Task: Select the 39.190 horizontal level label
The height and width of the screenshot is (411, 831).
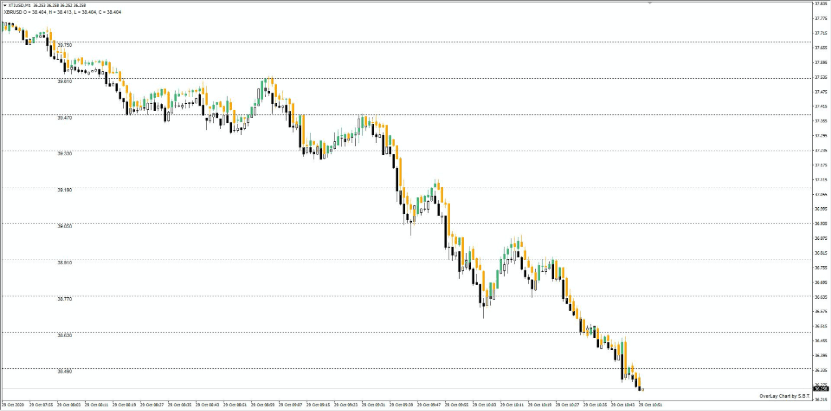Action: point(64,190)
